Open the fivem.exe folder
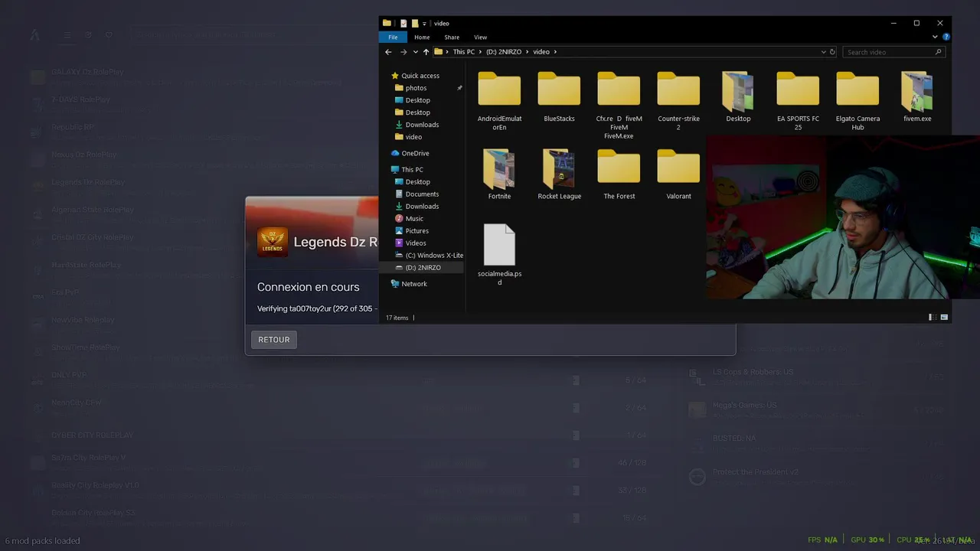Viewport: 980px width, 551px height. coord(917,97)
